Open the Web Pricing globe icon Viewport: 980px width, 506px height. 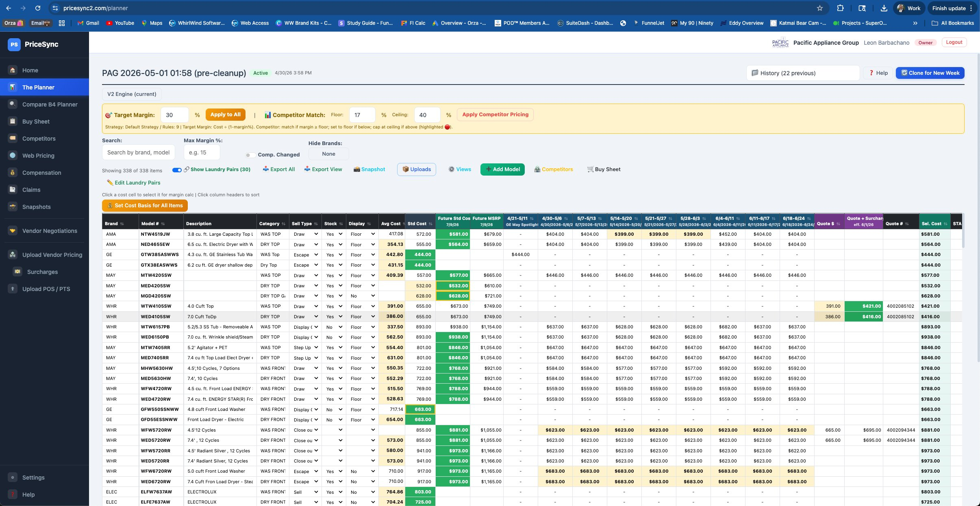pos(13,156)
